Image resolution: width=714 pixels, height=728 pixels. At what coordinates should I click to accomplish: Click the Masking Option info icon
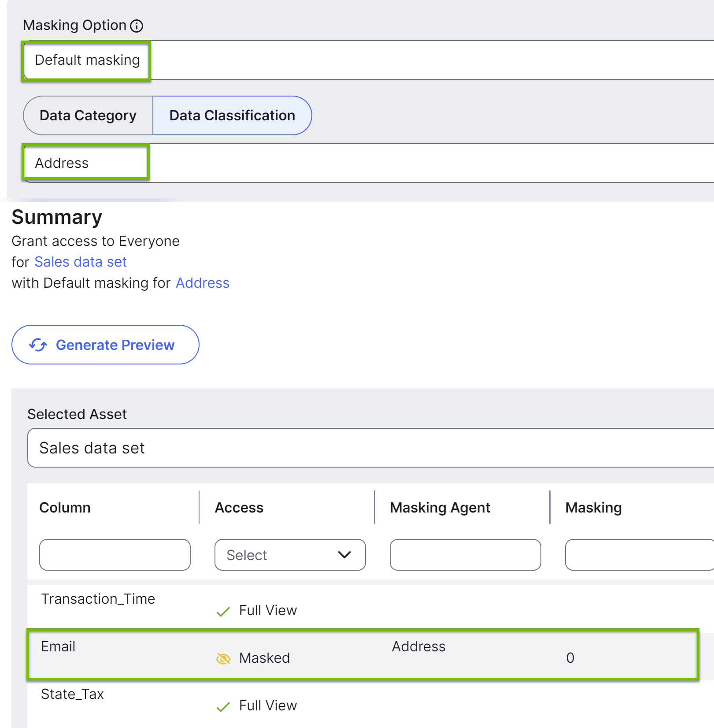[137, 26]
